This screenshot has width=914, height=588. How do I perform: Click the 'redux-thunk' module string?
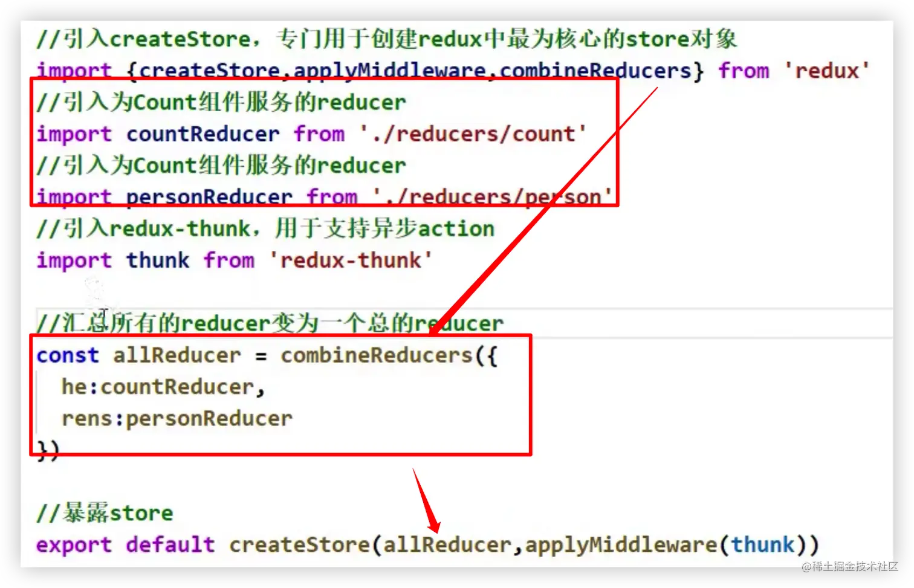(x=351, y=260)
